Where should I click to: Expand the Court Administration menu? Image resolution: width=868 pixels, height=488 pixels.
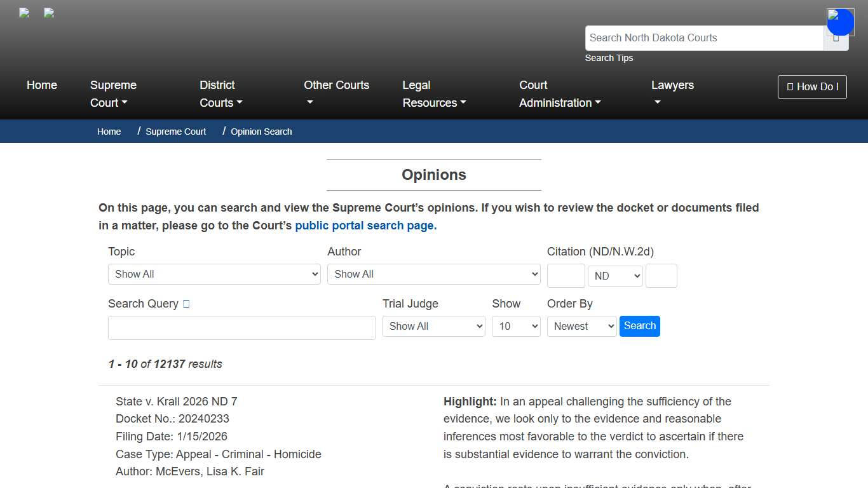click(559, 94)
